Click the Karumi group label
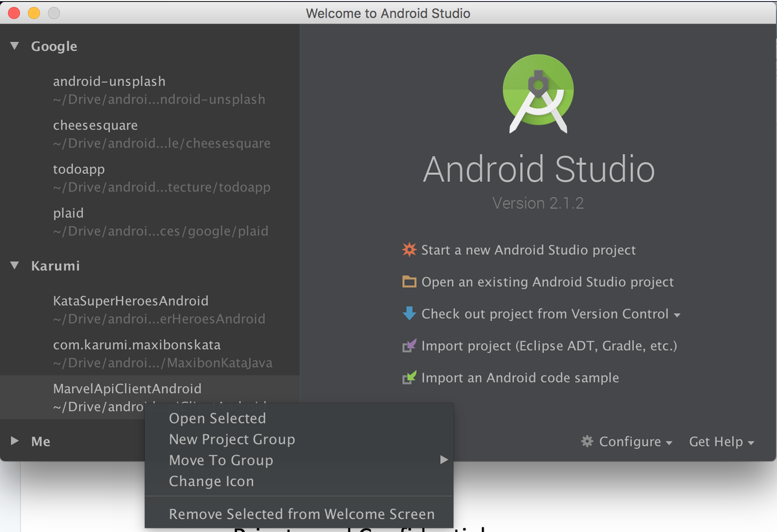The image size is (777, 532). [55, 266]
